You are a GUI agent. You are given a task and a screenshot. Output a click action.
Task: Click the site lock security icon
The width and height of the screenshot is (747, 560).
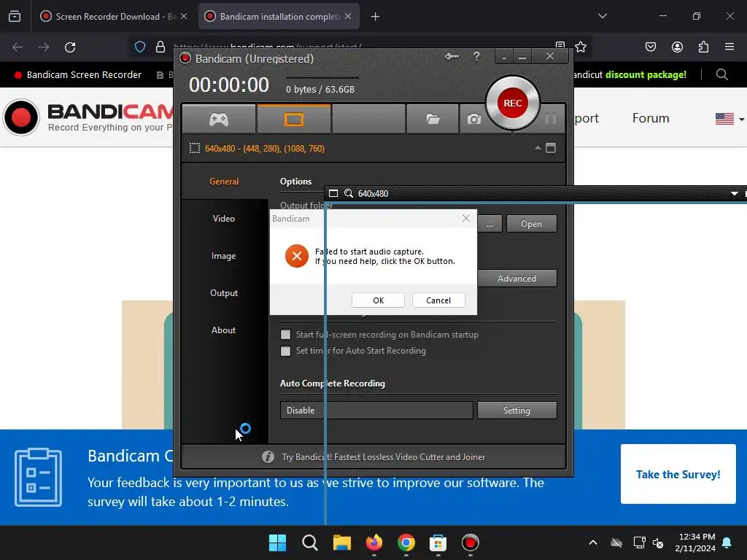click(160, 47)
